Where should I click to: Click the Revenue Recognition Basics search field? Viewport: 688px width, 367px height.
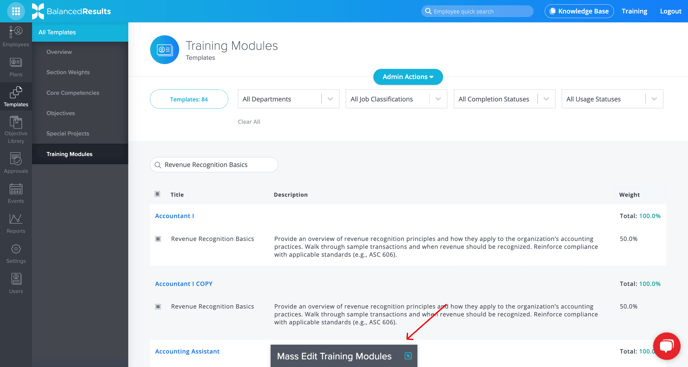(214, 165)
